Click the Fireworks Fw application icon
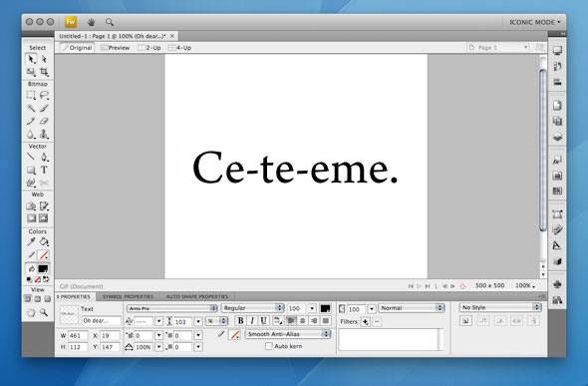 pyautogui.click(x=71, y=22)
